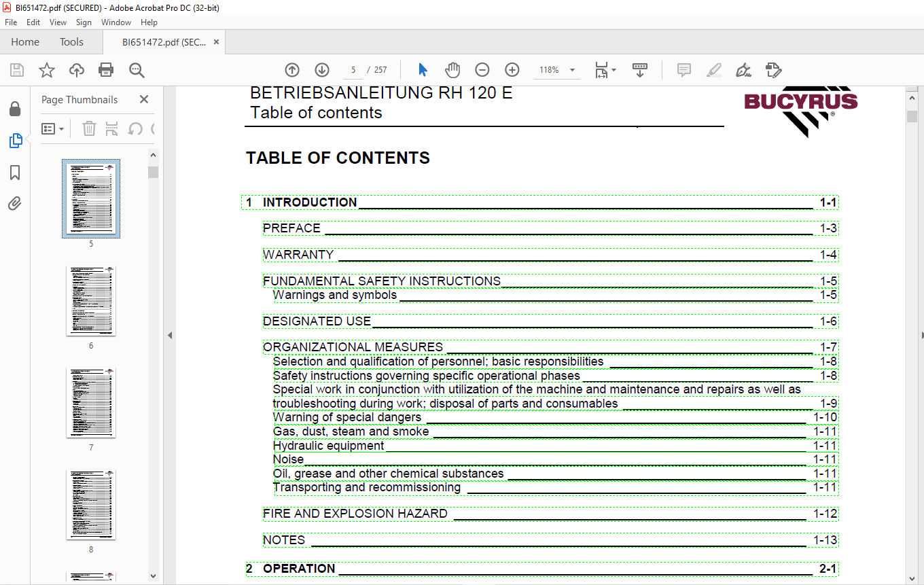The height and width of the screenshot is (585, 924).
Task: Open the NOTES contents entry
Action: [x=551, y=540]
